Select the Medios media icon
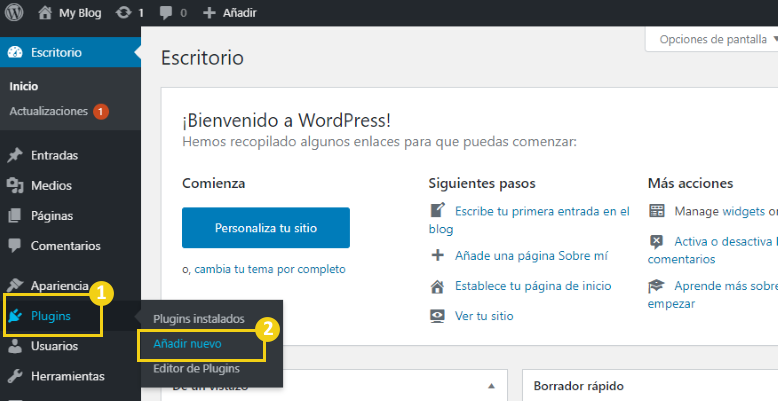This screenshot has height=401, width=778. pos(15,185)
